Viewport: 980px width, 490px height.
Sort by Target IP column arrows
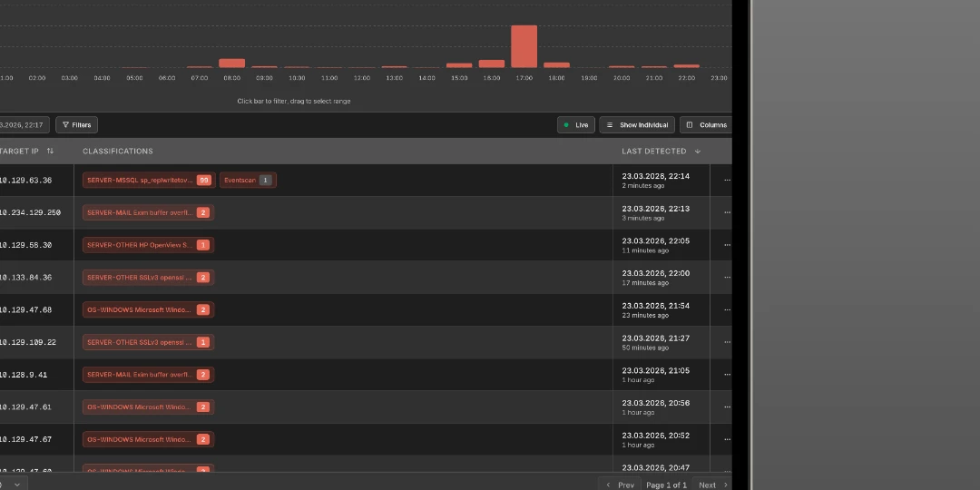click(50, 152)
